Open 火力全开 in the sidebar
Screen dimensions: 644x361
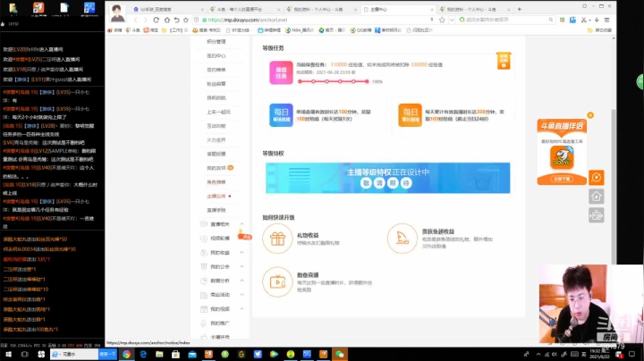(216, 140)
